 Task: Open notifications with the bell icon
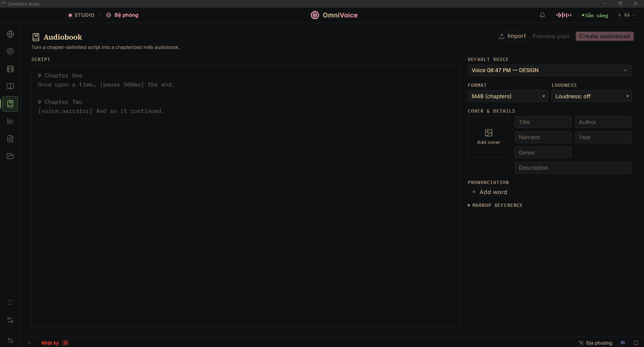point(542,15)
